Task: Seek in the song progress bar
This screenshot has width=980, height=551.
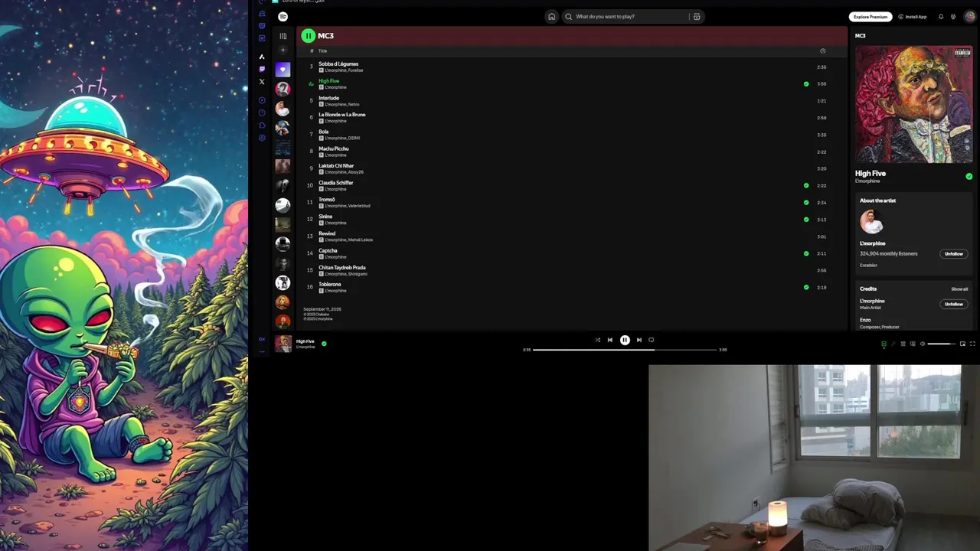Action: (x=625, y=349)
